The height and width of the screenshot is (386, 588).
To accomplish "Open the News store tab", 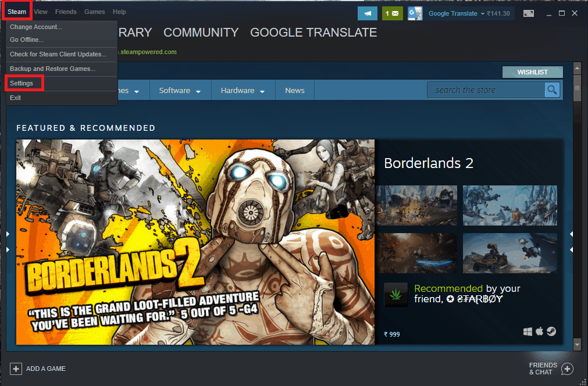I will coord(295,90).
